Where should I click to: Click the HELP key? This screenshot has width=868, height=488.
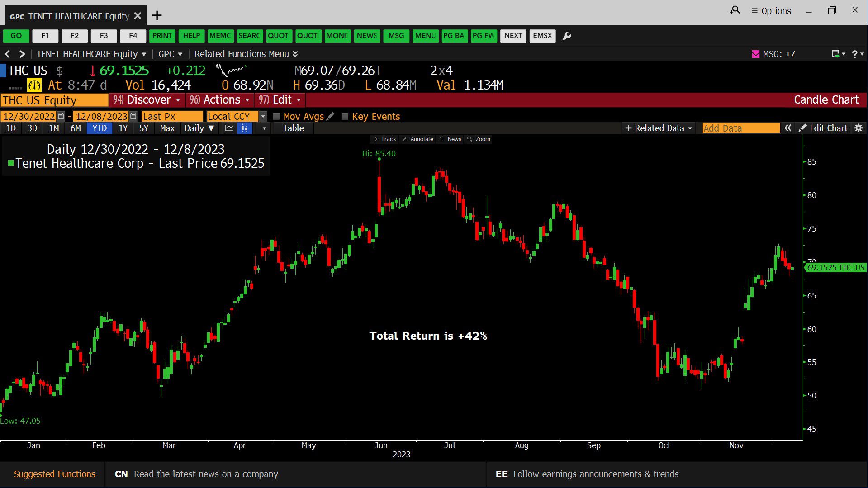coord(191,36)
